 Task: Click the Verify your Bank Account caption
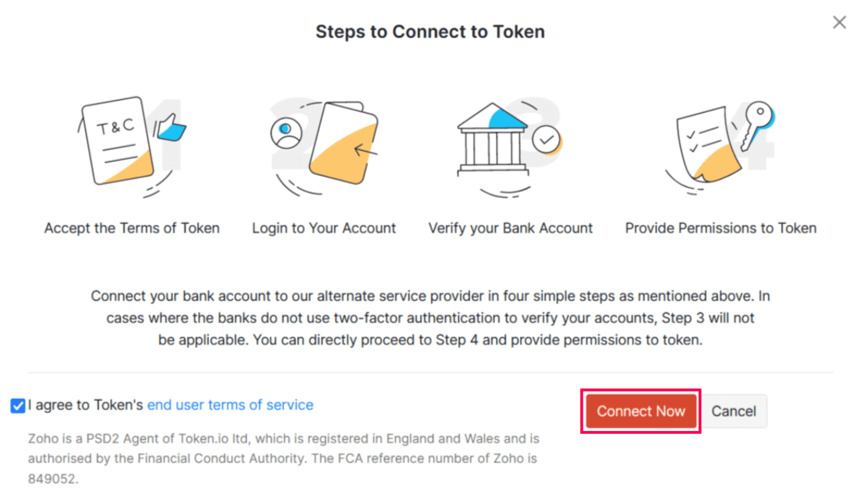510,228
